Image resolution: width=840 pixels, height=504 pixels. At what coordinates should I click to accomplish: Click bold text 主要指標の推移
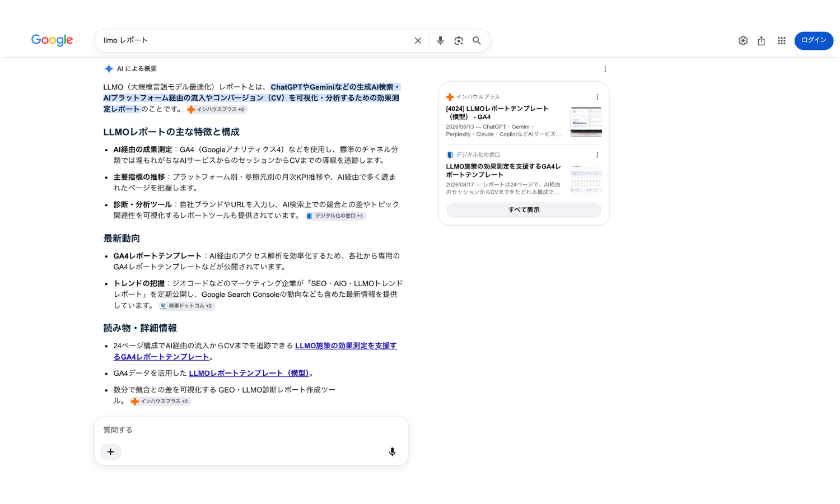[x=139, y=177]
